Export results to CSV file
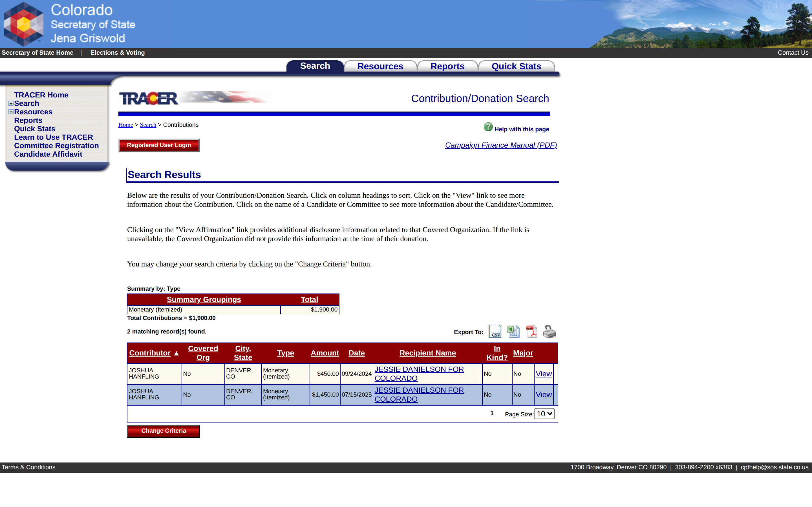 point(495,331)
